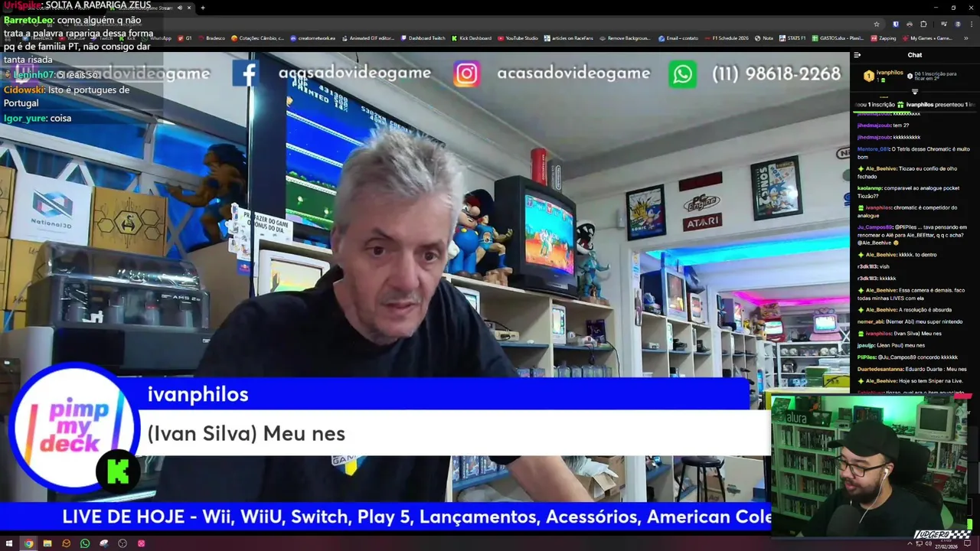This screenshot has width=980, height=551.
Task: Open the browser profile avatar
Action: (x=957, y=24)
